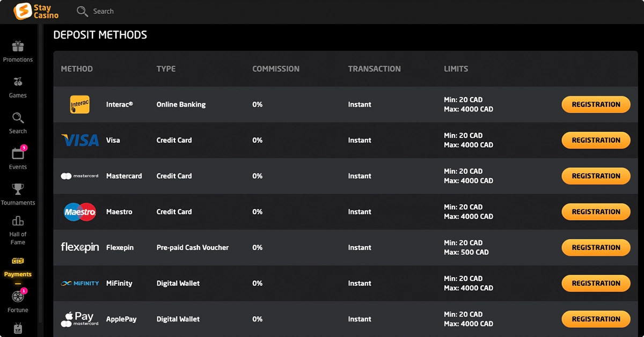Click the Stay Casino logo
The width and height of the screenshot is (644, 337).
click(x=36, y=11)
